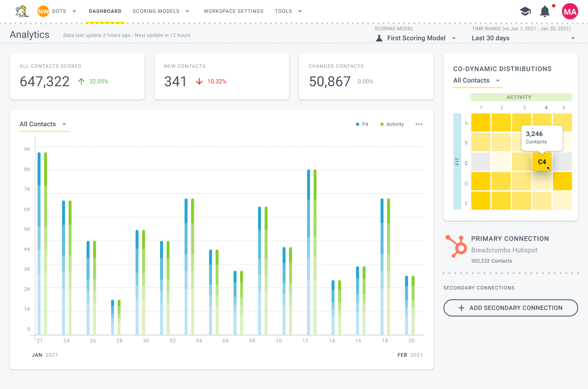The height and width of the screenshot is (389, 588).
Task: Click the scoring model figure icon
Action: click(379, 38)
